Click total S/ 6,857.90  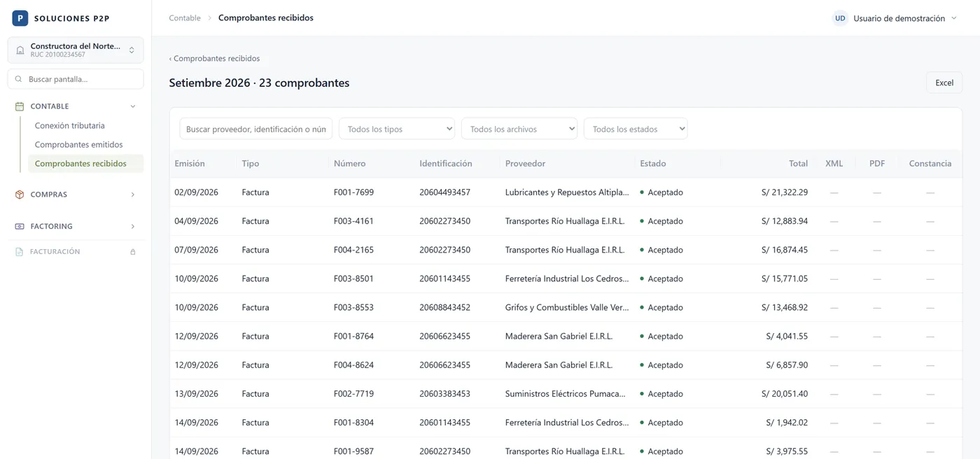pyautogui.click(x=787, y=365)
